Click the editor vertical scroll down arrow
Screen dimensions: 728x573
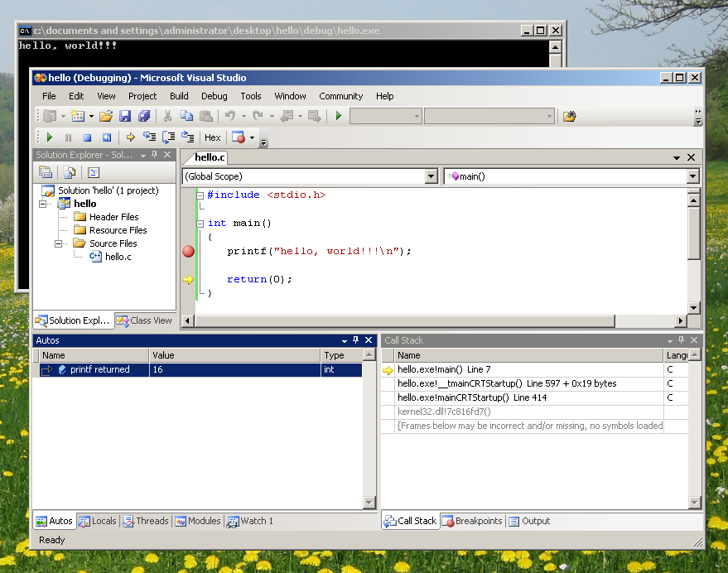pos(693,308)
